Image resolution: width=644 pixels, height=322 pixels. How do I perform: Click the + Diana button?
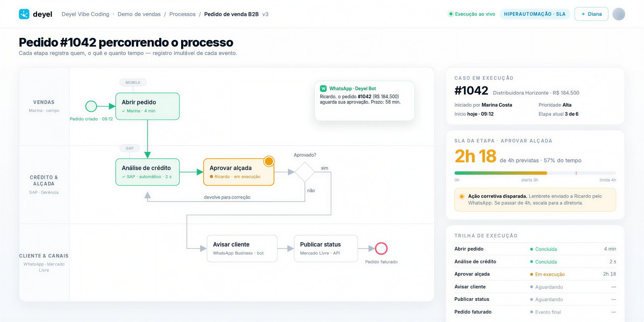tap(591, 14)
